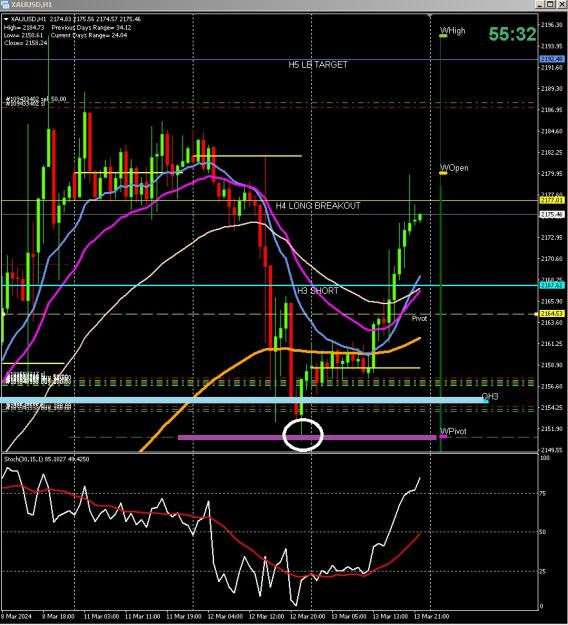Screen dimensions: 568x625
Task: Click the blue 2192.40 price tag on the price axis
Action: [552, 59]
